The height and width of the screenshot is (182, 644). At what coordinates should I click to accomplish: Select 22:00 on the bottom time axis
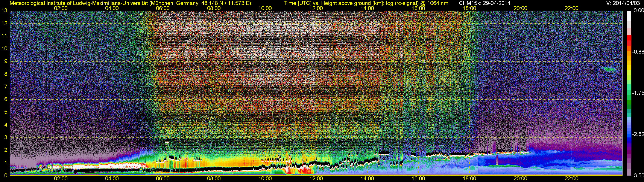pyautogui.click(x=571, y=179)
